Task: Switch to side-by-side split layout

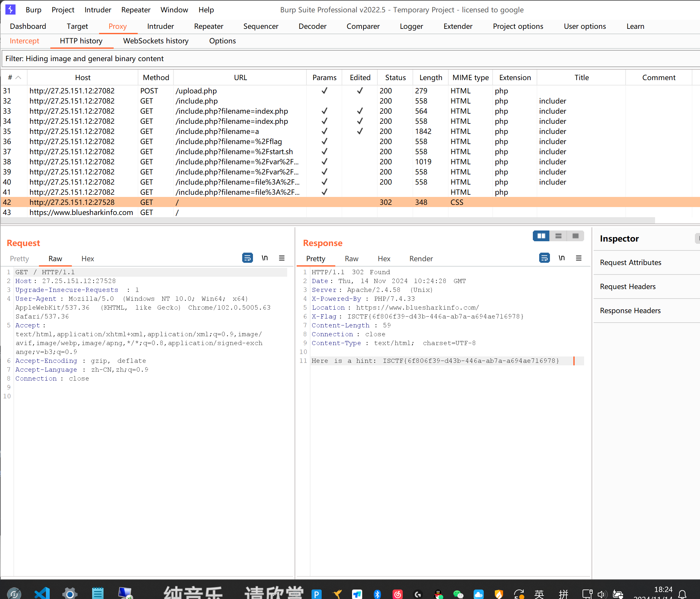Action: (x=541, y=236)
